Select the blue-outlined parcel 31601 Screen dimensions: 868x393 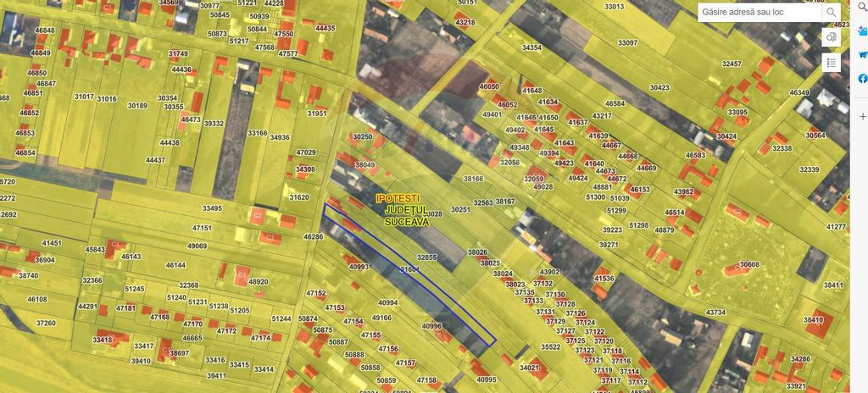point(409,269)
